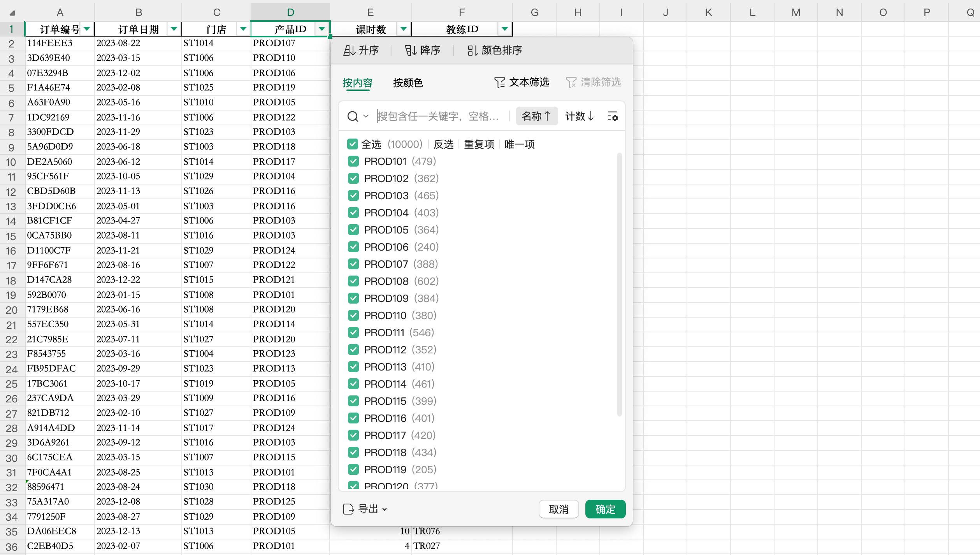
Task: Click the clear filter icon (清除筛选)
Action: 571,83
